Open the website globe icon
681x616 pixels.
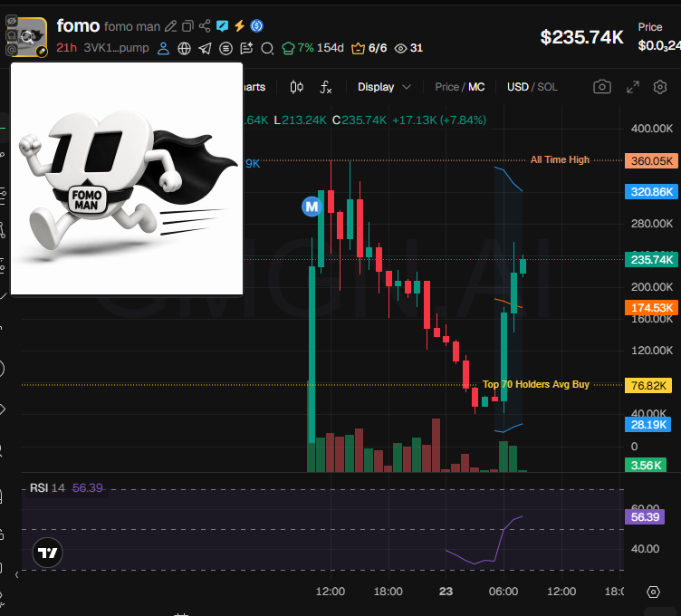point(184,48)
